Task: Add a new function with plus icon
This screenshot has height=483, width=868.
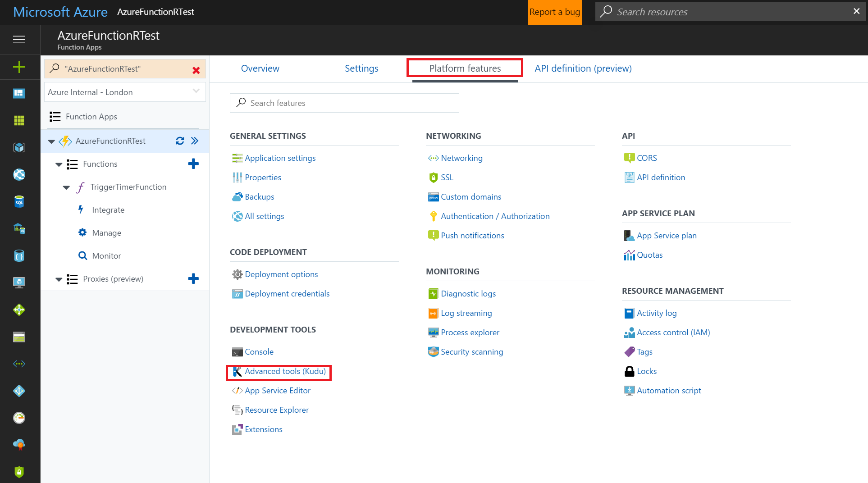Action: (x=193, y=164)
